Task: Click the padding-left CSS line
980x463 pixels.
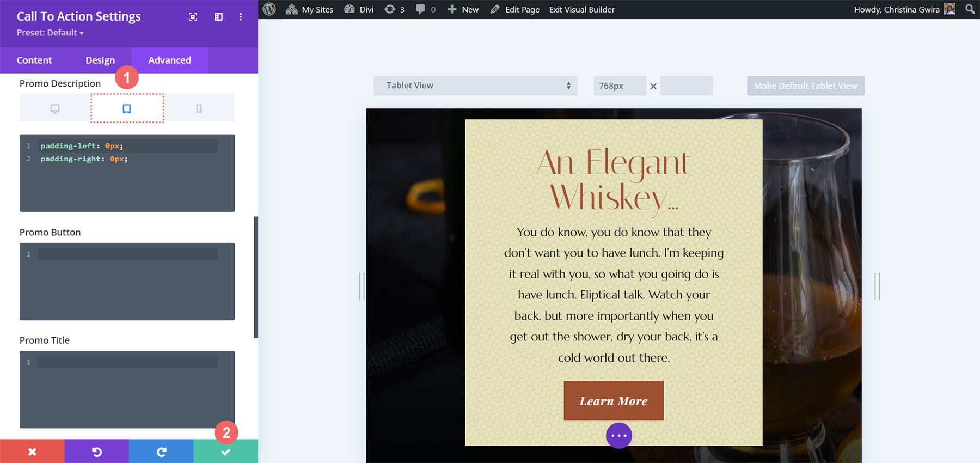Action: click(82, 146)
